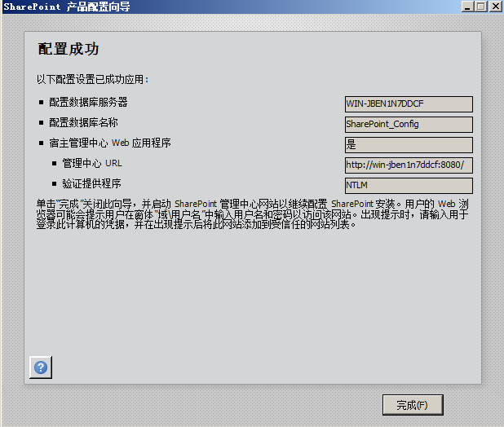504x427 pixels.
Task: Click the 以下配置设置已成功应用 text line
Action: (93, 79)
